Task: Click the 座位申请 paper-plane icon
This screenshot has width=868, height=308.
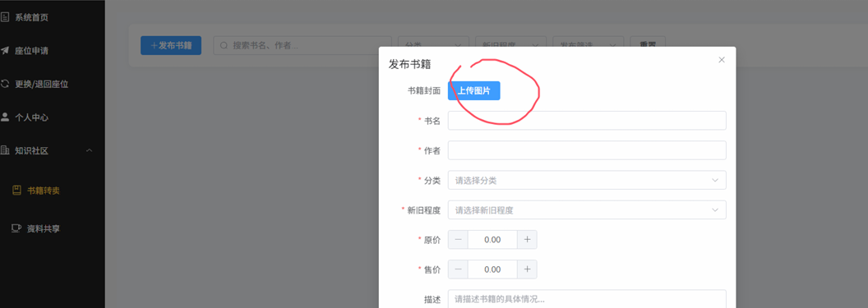Action: point(5,50)
